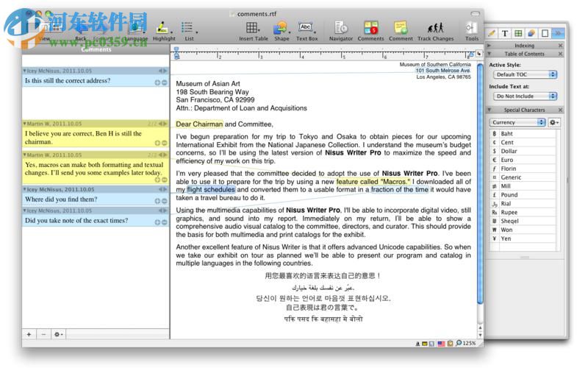Viewport: 588px width, 368px height.
Task: Click the tab stop type button at ruler's right end
Action: [x=479, y=54]
